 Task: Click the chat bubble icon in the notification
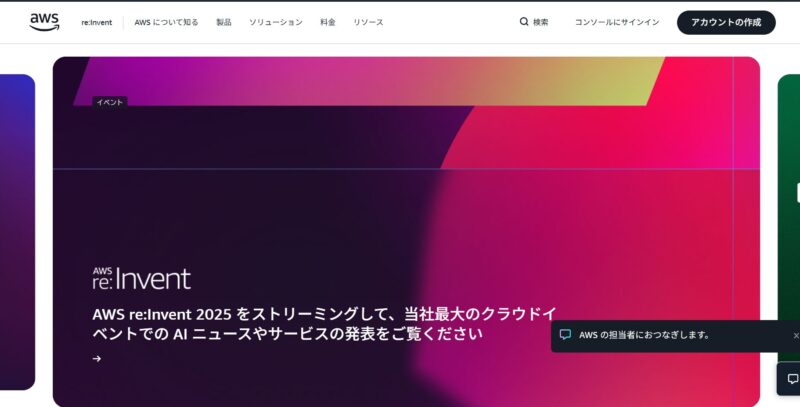565,335
